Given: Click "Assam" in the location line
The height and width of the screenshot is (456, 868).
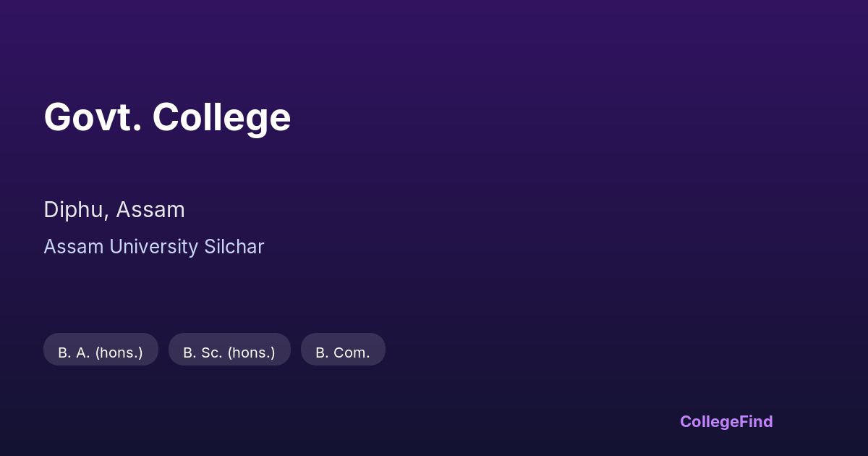Looking at the screenshot, I should [150, 210].
